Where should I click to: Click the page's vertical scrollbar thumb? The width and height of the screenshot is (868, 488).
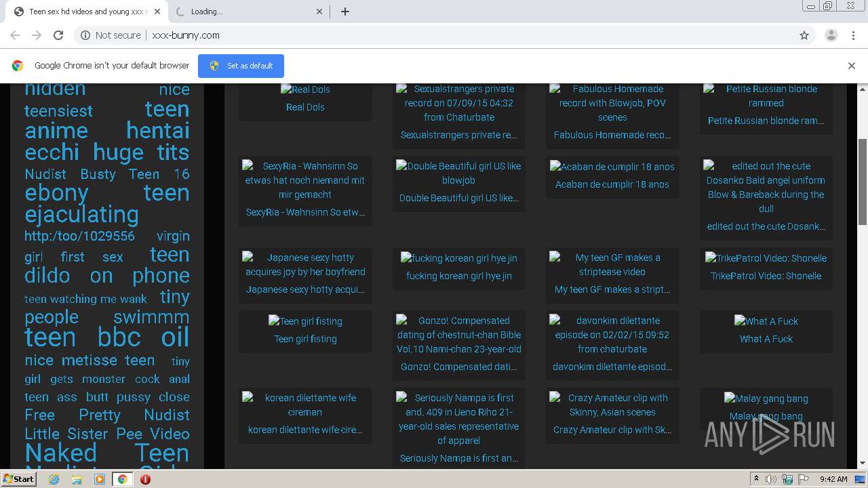[x=863, y=181]
